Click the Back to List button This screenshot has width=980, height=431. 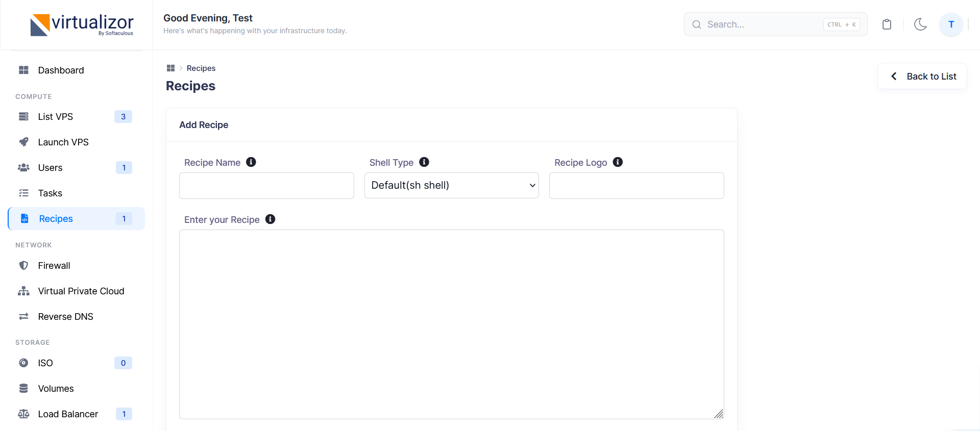click(922, 77)
